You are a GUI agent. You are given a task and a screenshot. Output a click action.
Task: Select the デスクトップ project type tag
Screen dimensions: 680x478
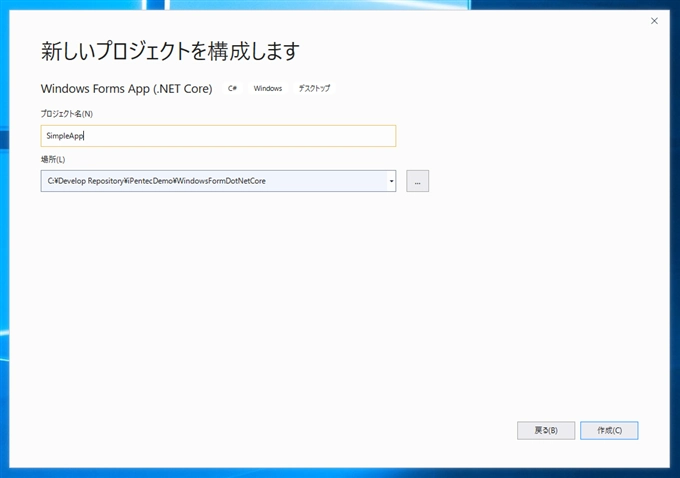314,88
